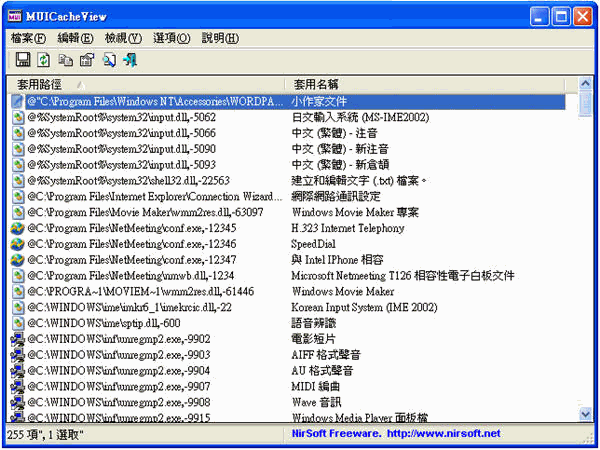The width and height of the screenshot is (600, 450).
Task: Open the Properties toolbar icon
Action: 86,61
